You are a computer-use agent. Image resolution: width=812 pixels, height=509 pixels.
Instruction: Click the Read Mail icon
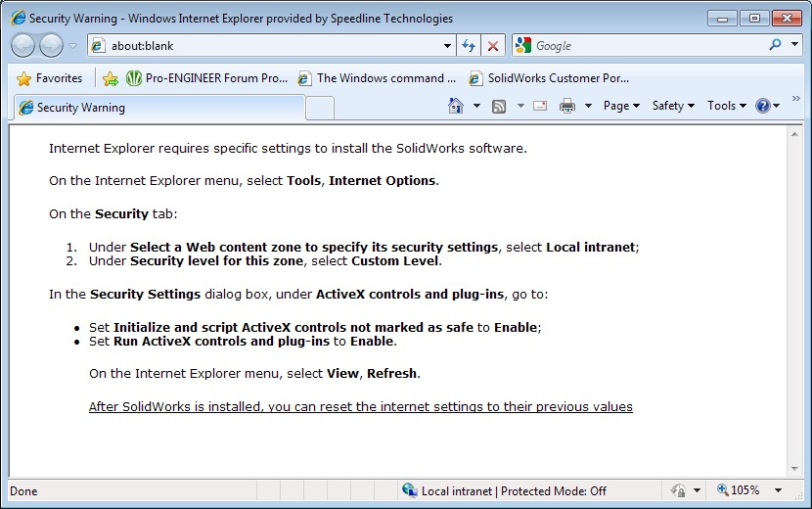540,106
